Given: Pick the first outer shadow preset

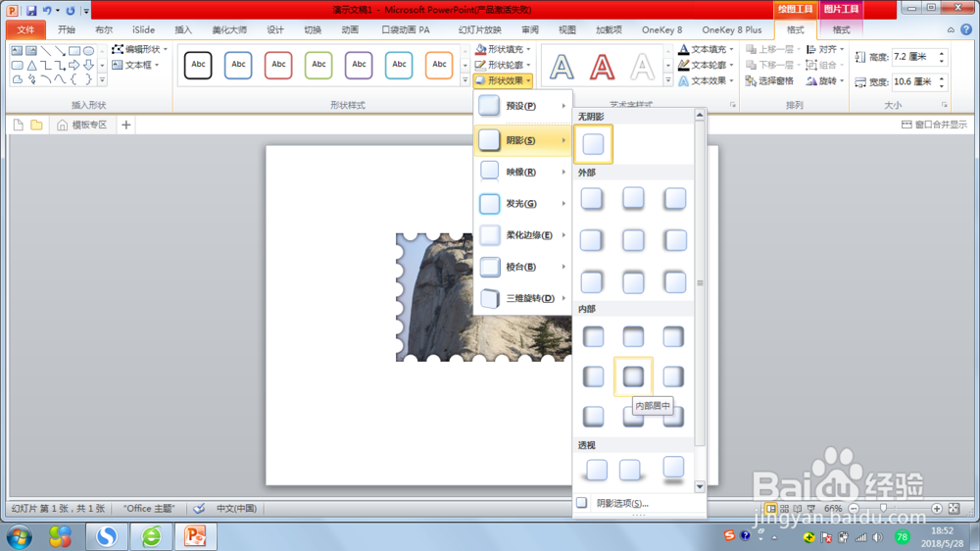Looking at the screenshot, I should 592,199.
